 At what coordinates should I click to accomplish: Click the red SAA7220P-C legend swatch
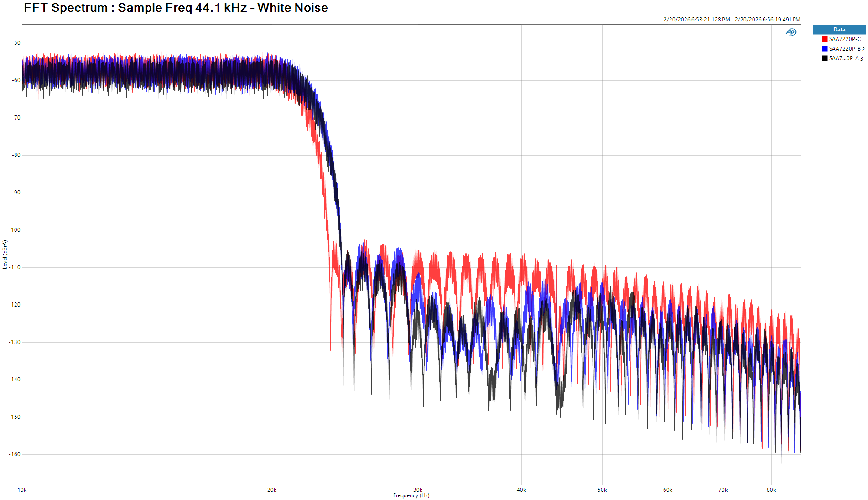click(825, 39)
